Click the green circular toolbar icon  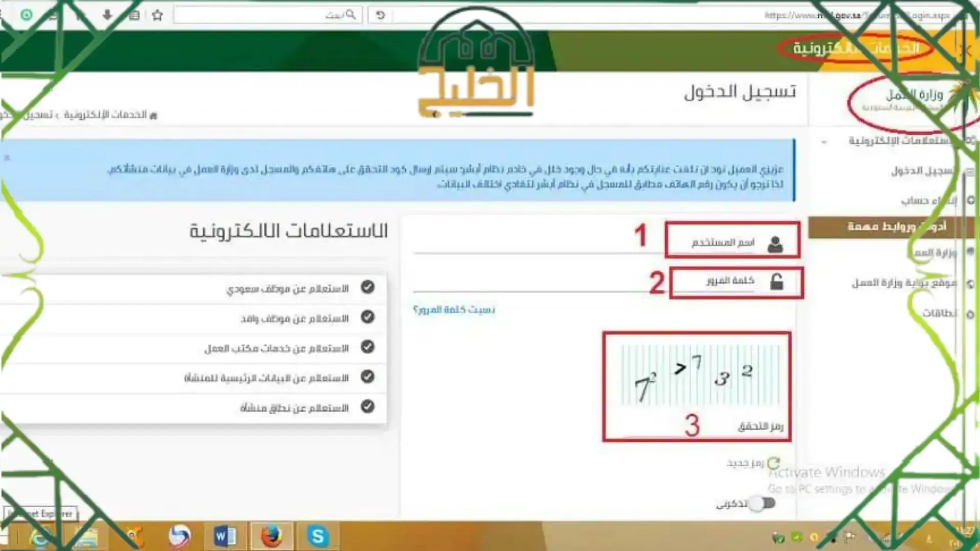[x=27, y=15]
